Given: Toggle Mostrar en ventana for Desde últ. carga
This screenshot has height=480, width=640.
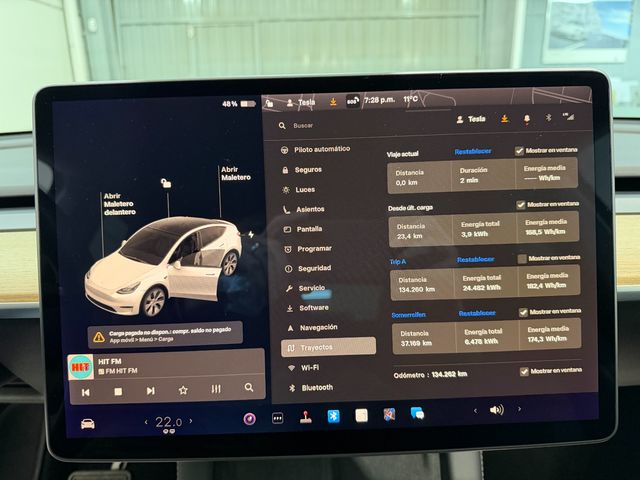Looking at the screenshot, I should coord(520,204).
